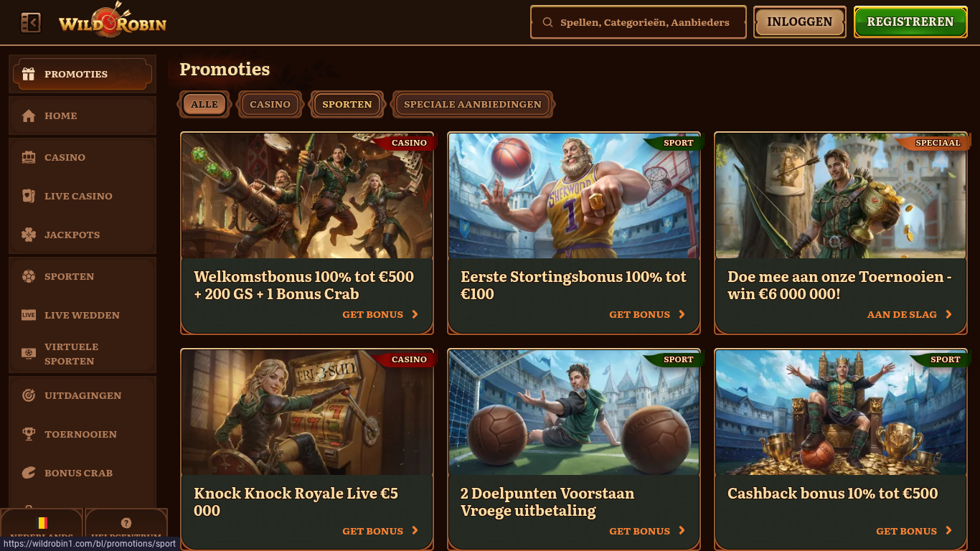Collapse the sidebar using the top-left panel icon

point(31,23)
